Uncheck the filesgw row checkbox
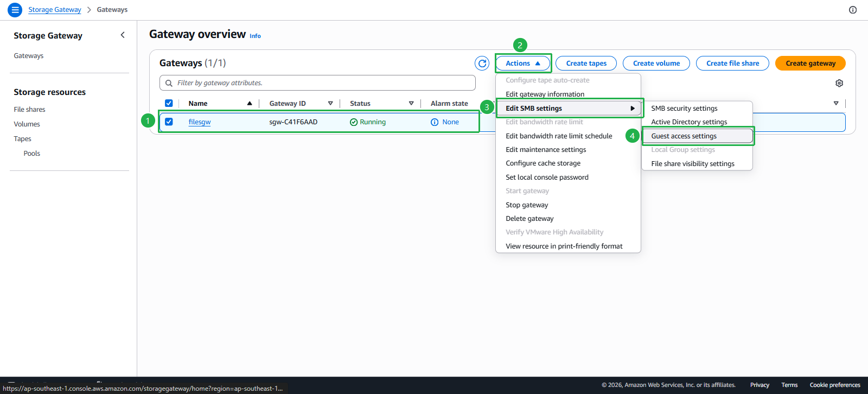Viewport: 868px width, 394px height. click(169, 122)
